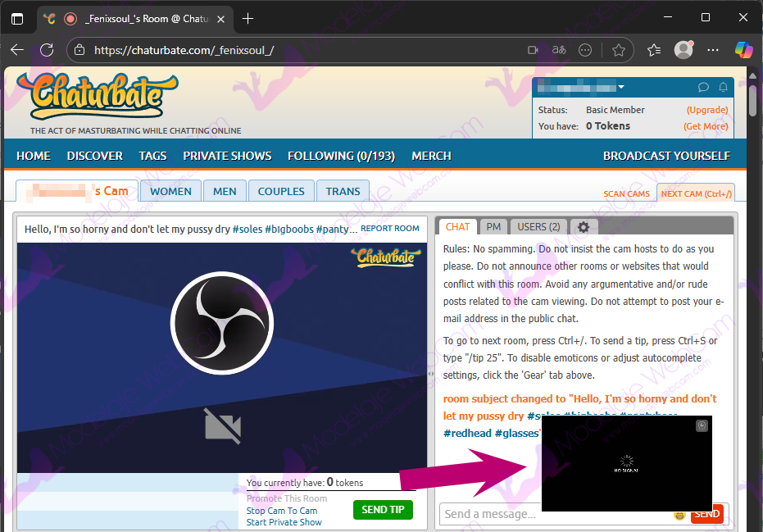Launch the Copilot icon
This screenshot has width=763, height=532.
pyautogui.click(x=743, y=50)
